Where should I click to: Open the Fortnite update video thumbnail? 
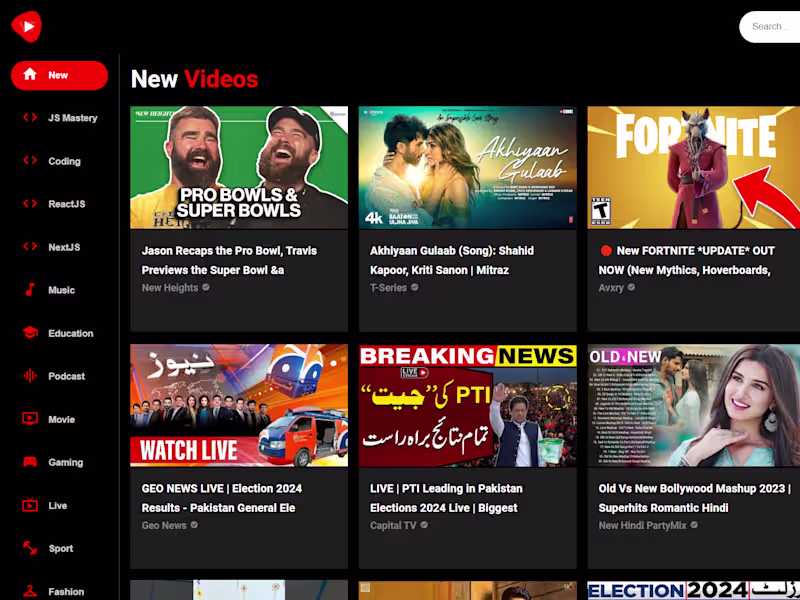694,167
